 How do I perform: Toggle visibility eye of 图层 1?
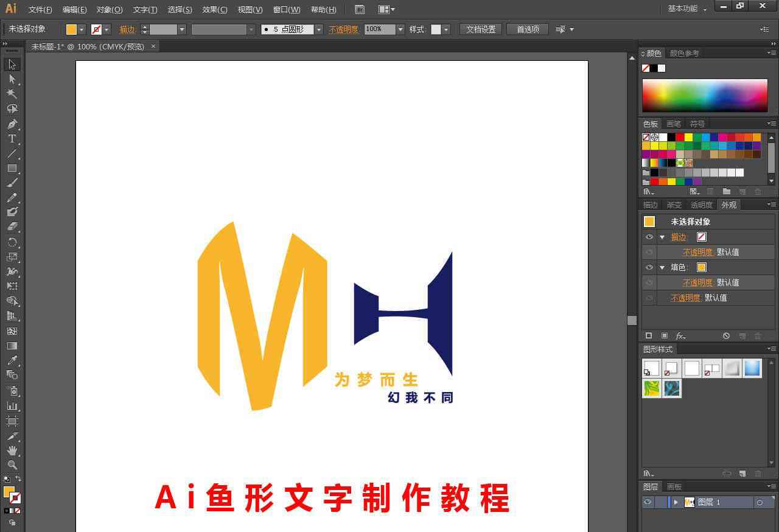(x=648, y=502)
